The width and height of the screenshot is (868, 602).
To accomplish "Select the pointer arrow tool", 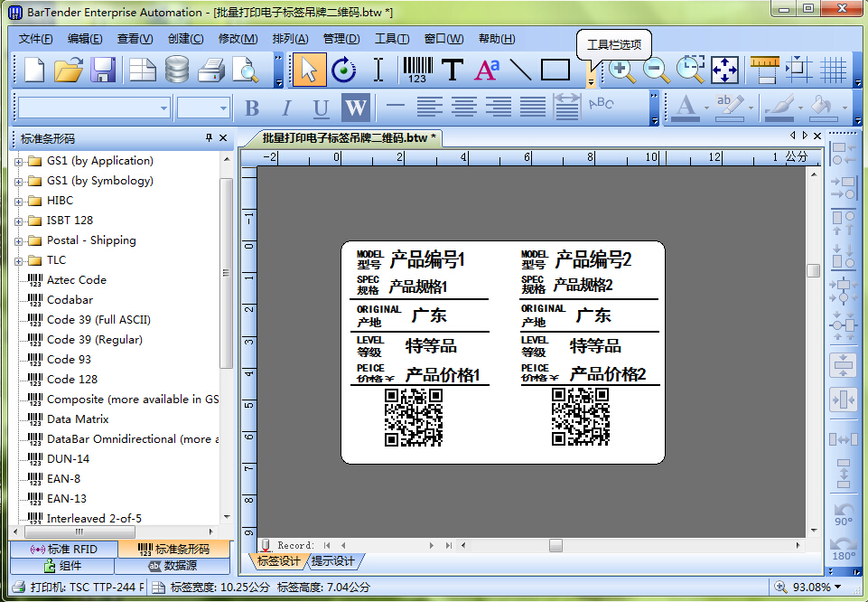I will point(309,71).
